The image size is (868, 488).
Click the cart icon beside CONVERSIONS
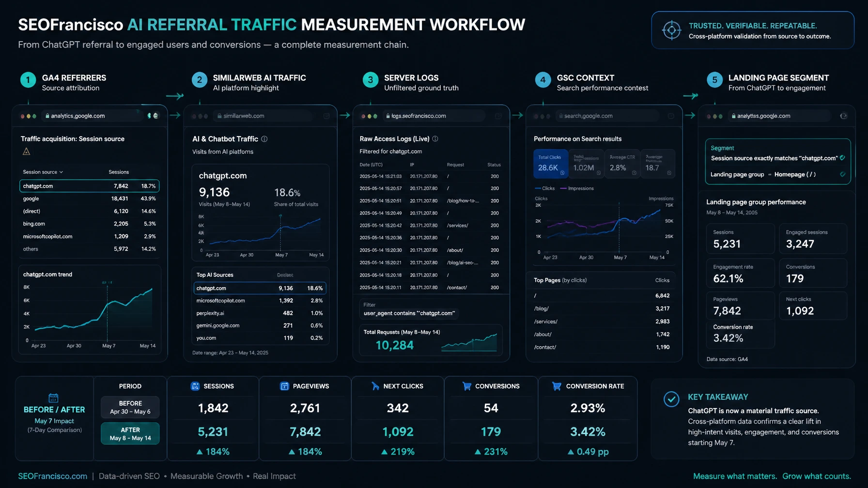(x=467, y=386)
